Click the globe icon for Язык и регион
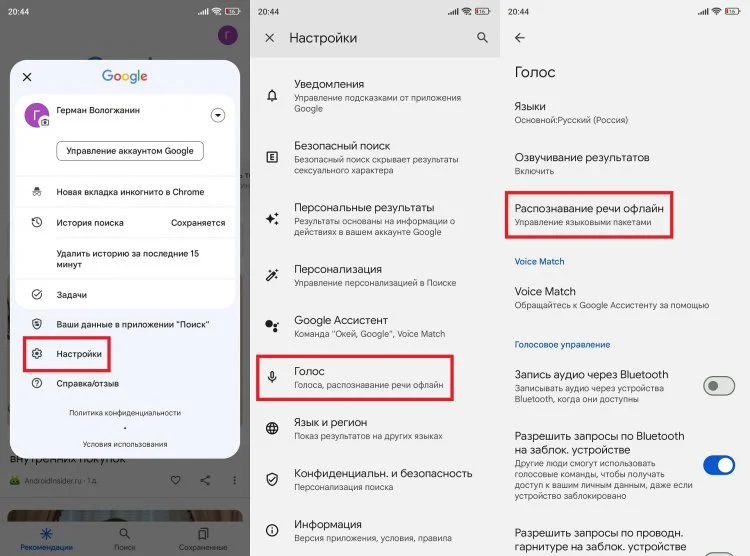The height and width of the screenshot is (556, 750). point(272,428)
